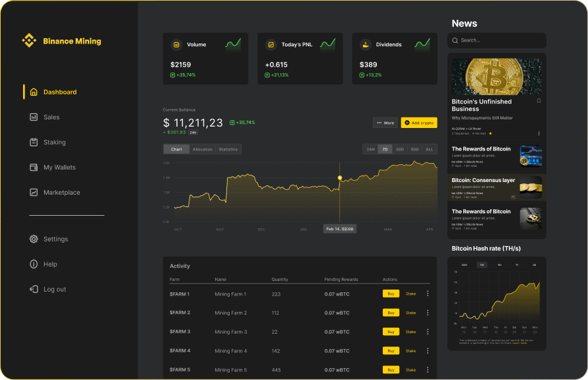Image resolution: width=588 pixels, height=380 pixels.
Task: Bookmark Bitcoin's Unfinished Business article
Action: coord(539,101)
